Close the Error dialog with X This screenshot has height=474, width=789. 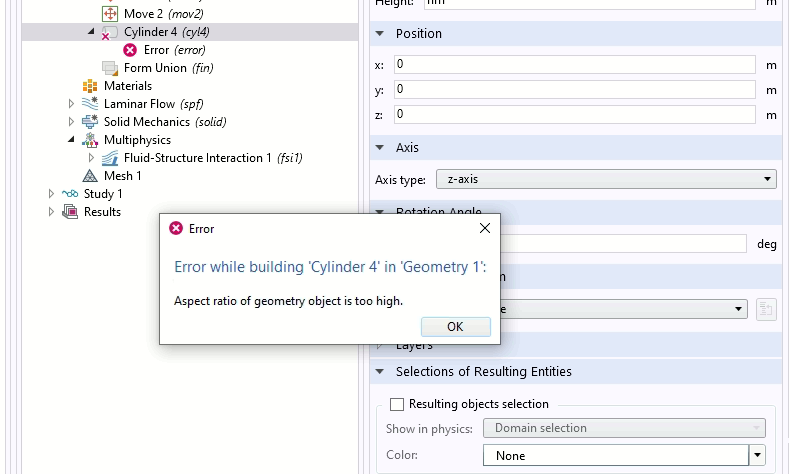tap(485, 228)
